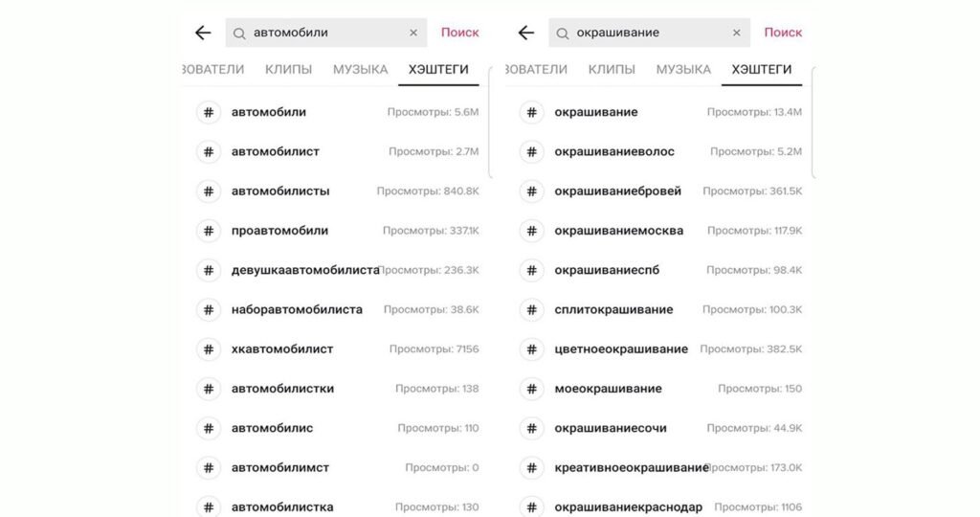Screen dimensions: 980x517
Task: Select the ХЭШТЕГИ tab in автомобили search
Action: pyautogui.click(x=438, y=69)
